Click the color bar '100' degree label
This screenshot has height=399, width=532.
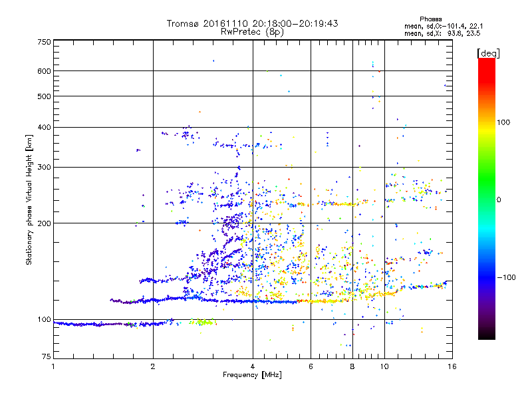503,122
